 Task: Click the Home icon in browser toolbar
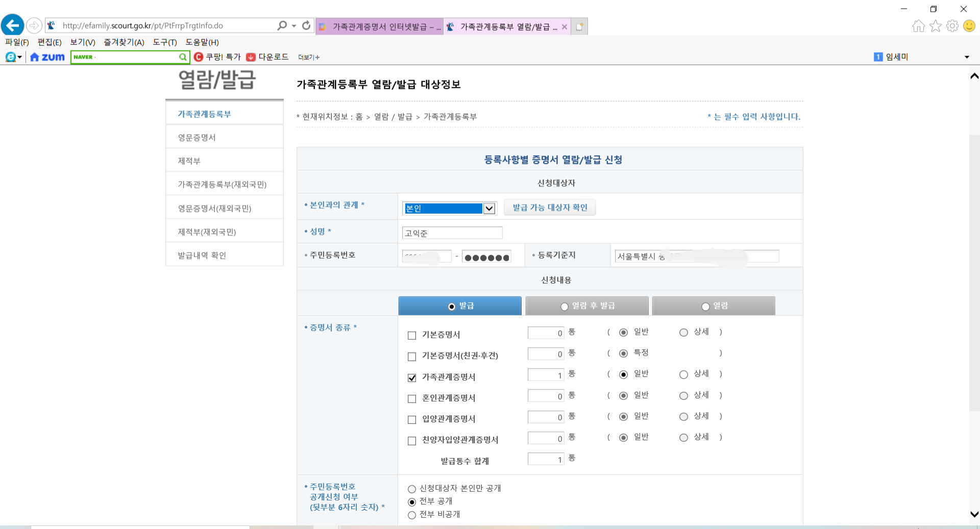(x=918, y=26)
